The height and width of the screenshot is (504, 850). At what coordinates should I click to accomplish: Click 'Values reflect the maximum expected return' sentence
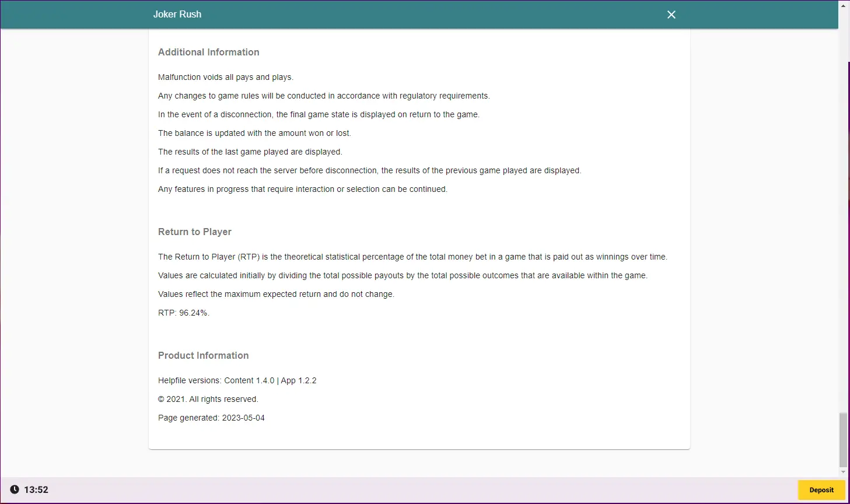(x=276, y=294)
